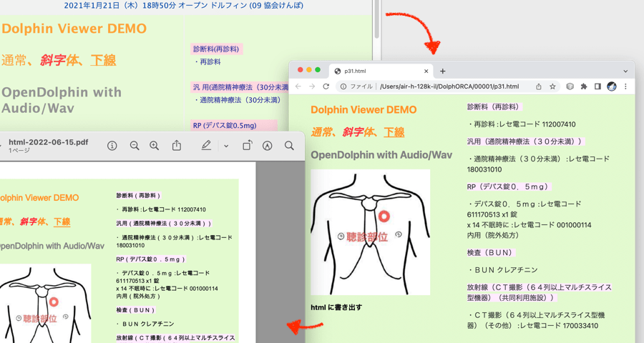Click the auscultation chest image in Chrome
Image resolution: width=644 pixels, height=343 pixels.
pos(370,232)
